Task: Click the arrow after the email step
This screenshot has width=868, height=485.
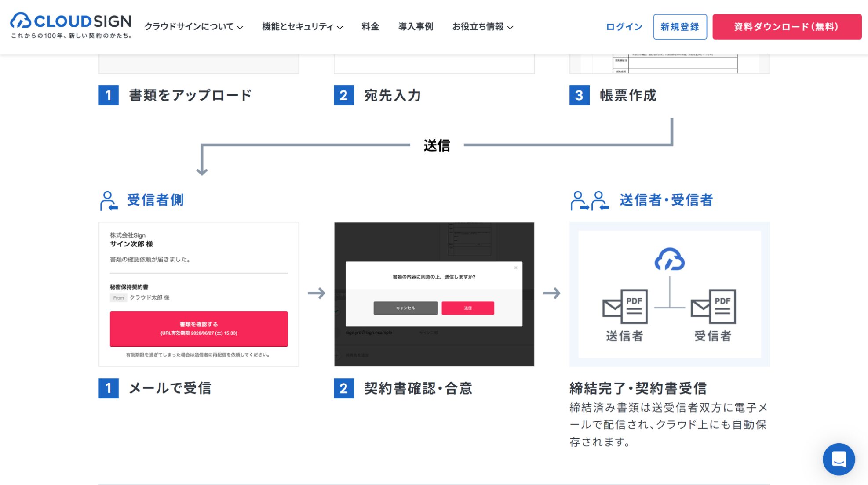Action: (316, 293)
